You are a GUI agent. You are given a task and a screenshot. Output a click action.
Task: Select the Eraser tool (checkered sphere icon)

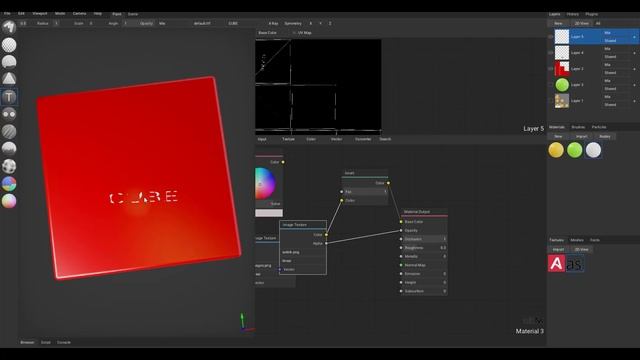pos(9,44)
